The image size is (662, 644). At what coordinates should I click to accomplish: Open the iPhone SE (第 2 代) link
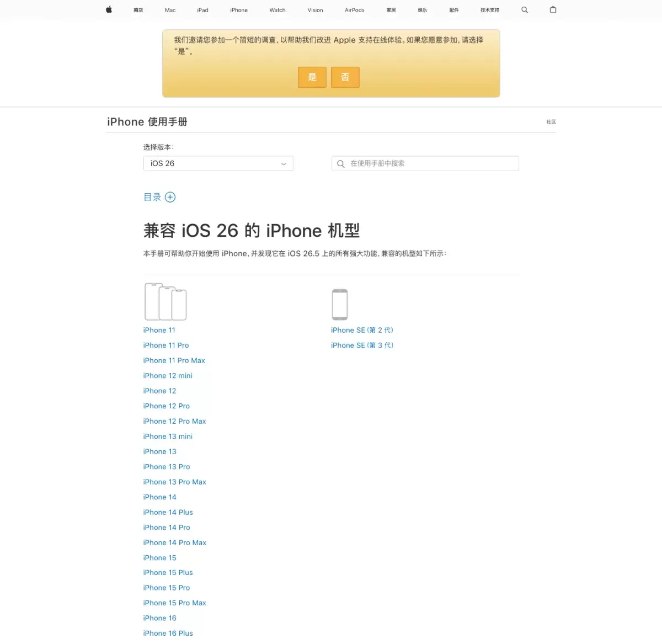[x=362, y=330]
